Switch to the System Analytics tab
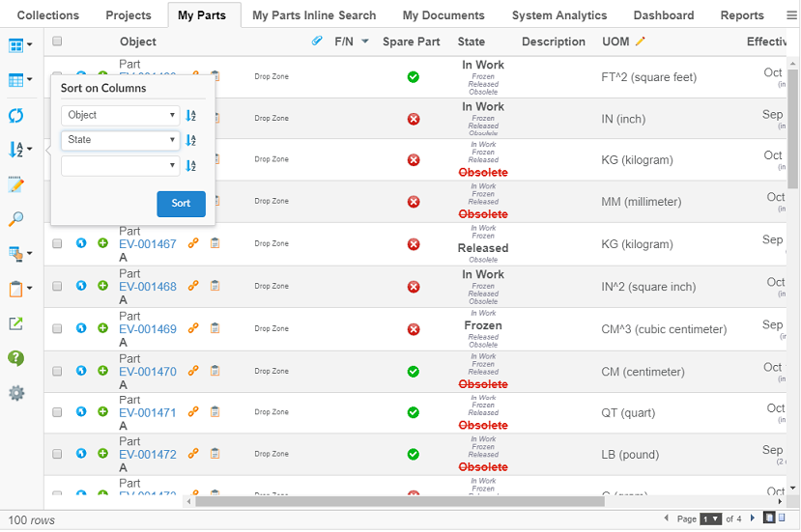Screen dimensions: 801x532 coord(558,15)
